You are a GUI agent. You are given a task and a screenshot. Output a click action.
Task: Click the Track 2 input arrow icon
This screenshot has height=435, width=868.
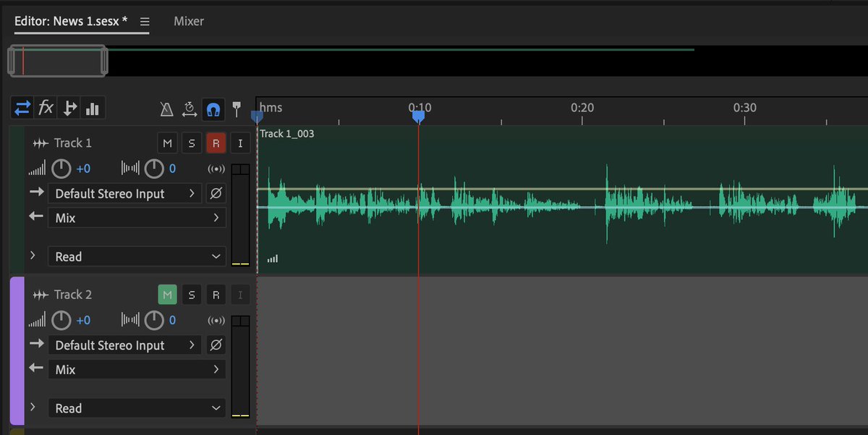pyautogui.click(x=36, y=345)
